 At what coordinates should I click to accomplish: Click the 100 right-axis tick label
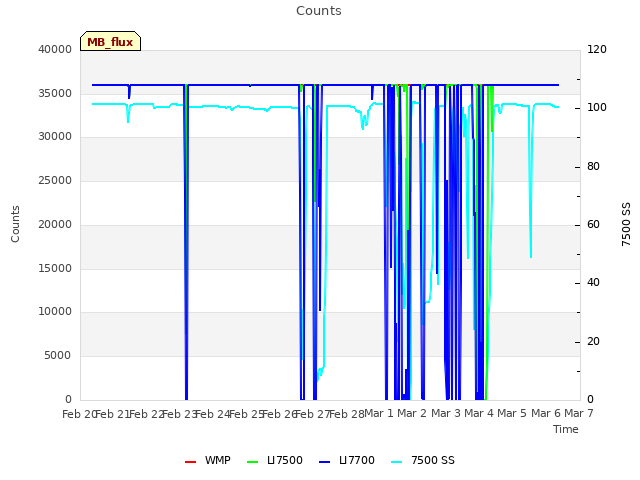[597, 108]
